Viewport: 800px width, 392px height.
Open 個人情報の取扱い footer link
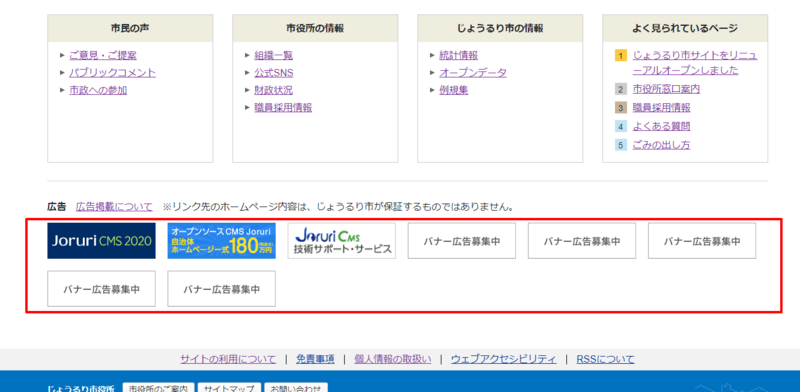pos(393,359)
